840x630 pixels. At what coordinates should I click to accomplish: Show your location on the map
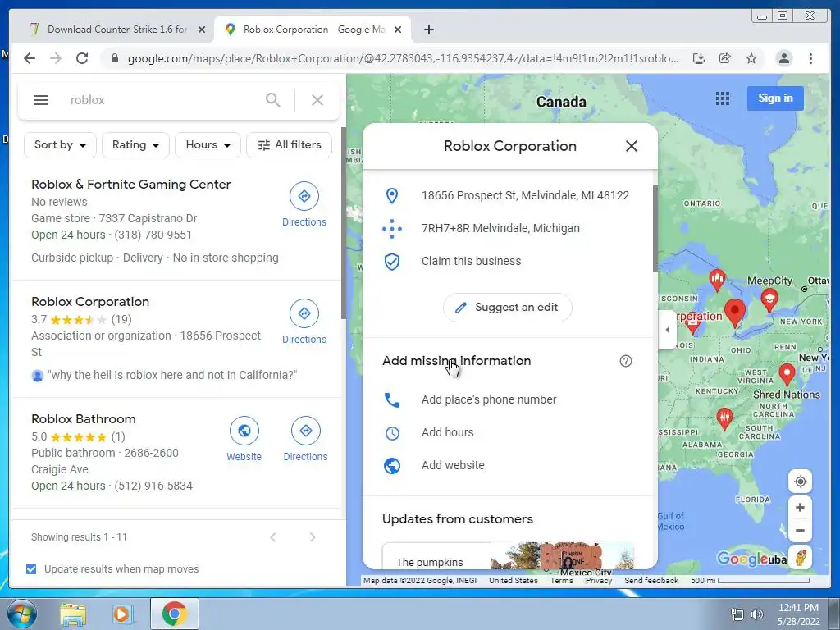801,482
